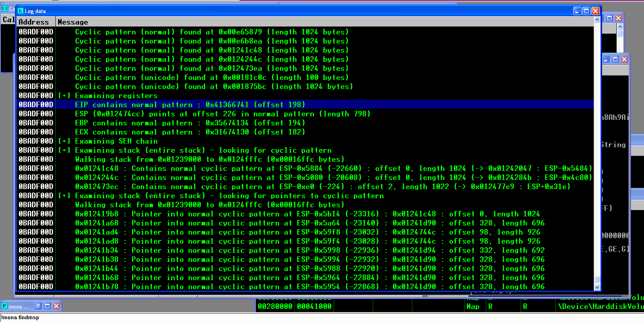Select the 'EBP contains normal pattern' log row
644x322 pixels.
(305, 123)
